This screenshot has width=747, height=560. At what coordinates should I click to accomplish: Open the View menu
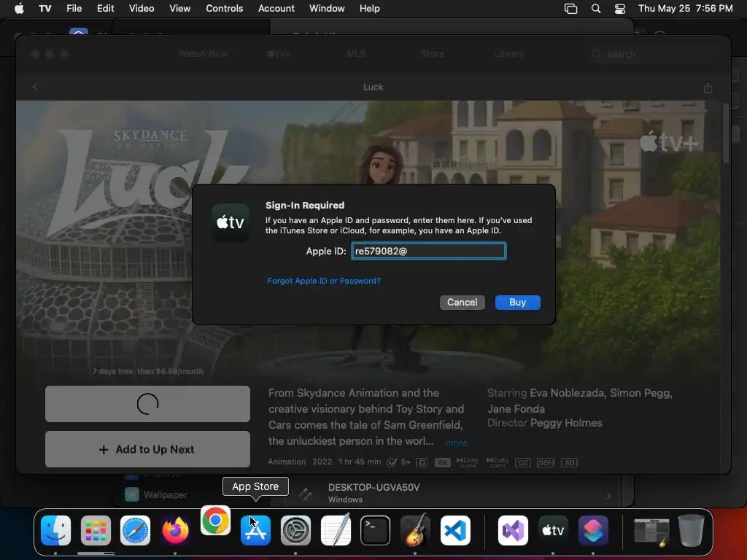[179, 8]
